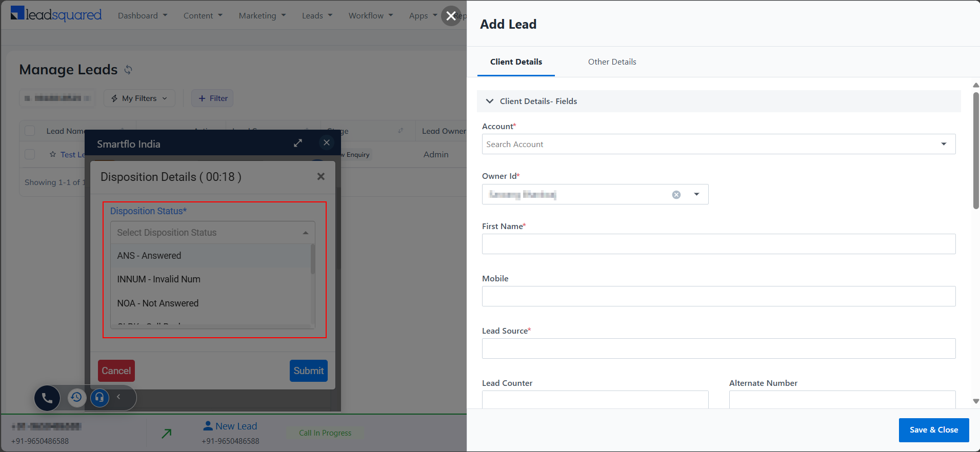
Task: Click the First Name input field
Action: [718, 244]
